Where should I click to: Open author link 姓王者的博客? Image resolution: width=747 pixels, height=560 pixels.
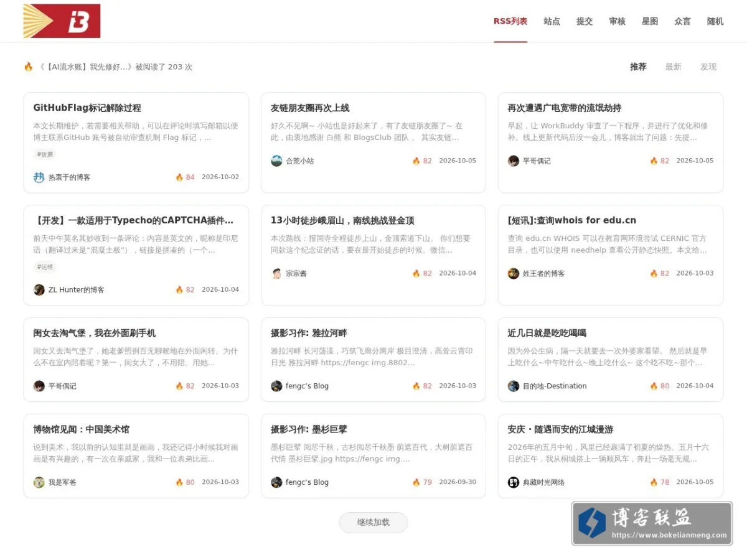(543, 273)
